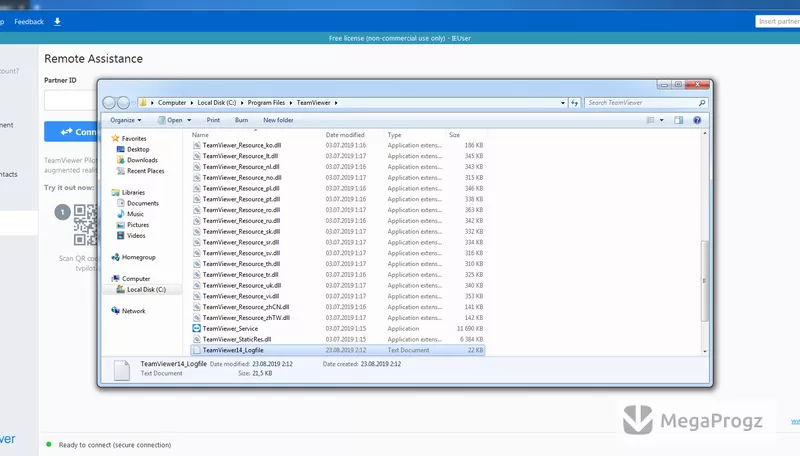Sort files by Date modified column header
The image size is (800, 456).
pyautogui.click(x=354, y=135)
